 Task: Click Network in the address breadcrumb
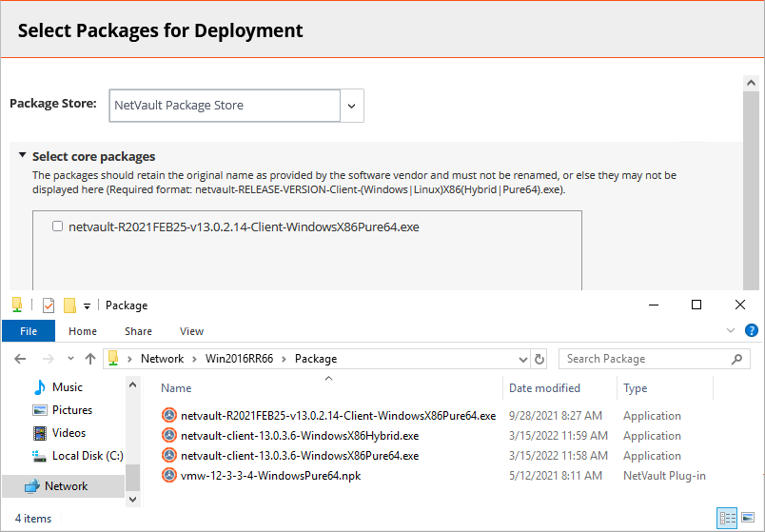(162, 359)
